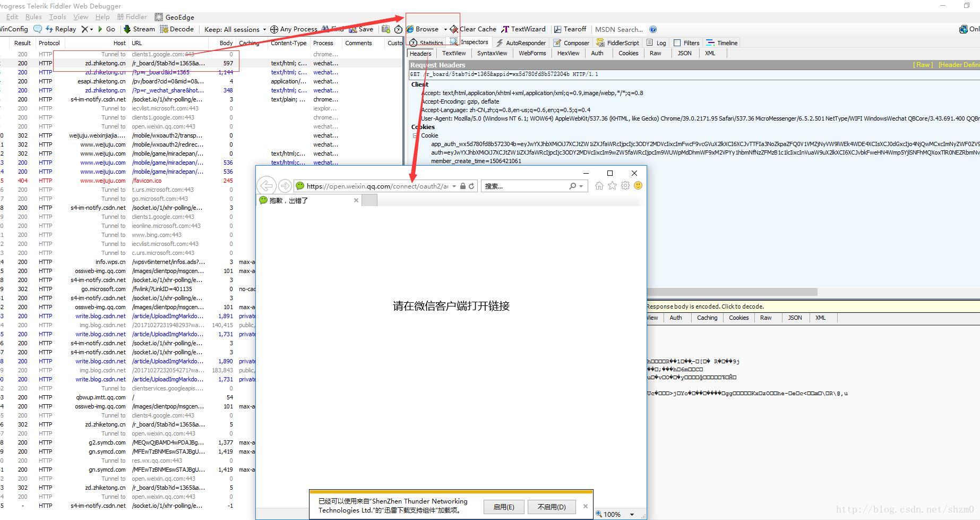980x520 pixels.
Task: Click the timer stopwatch toolbar icon
Action: coord(398,29)
